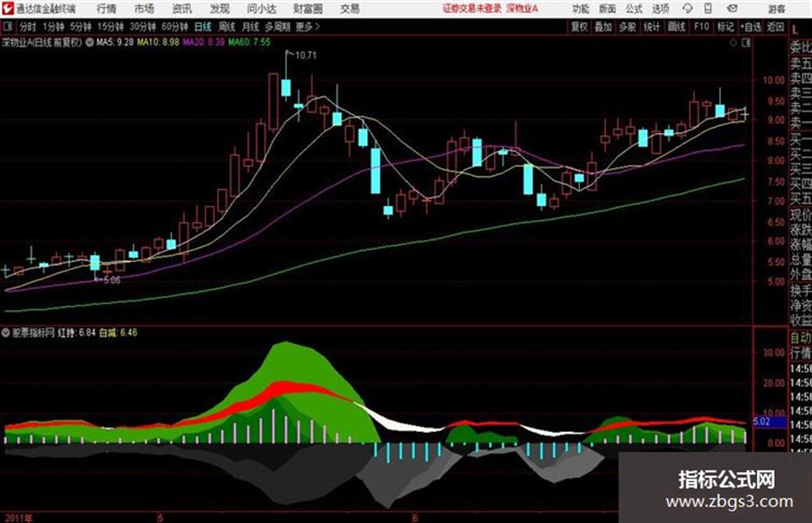Open the 交易 menu

point(350,9)
